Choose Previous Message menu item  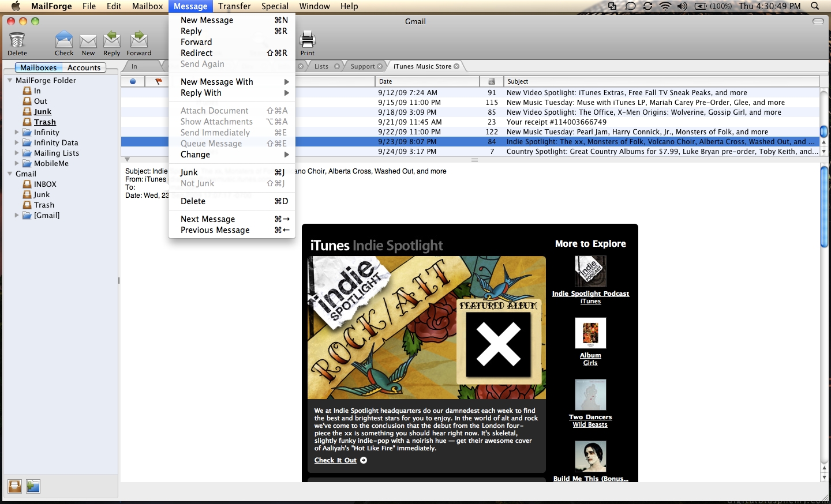point(232,230)
